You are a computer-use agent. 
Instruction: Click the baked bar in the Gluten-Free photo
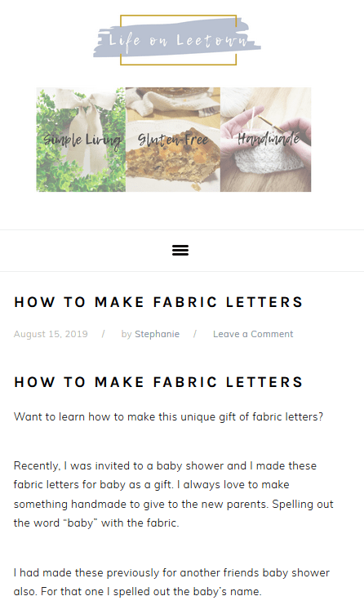point(173,164)
